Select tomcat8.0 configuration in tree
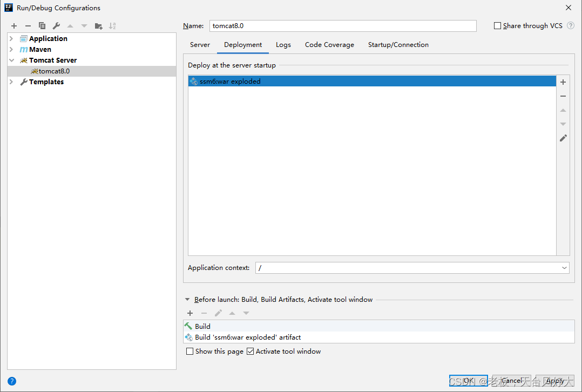The height and width of the screenshot is (392, 582). 92,71
